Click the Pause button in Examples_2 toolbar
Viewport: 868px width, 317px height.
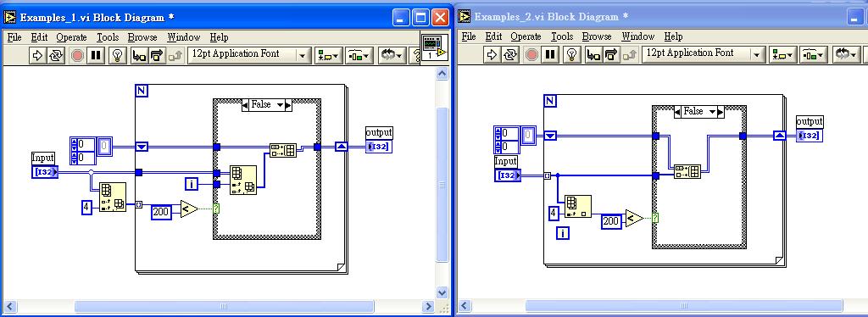(x=549, y=54)
